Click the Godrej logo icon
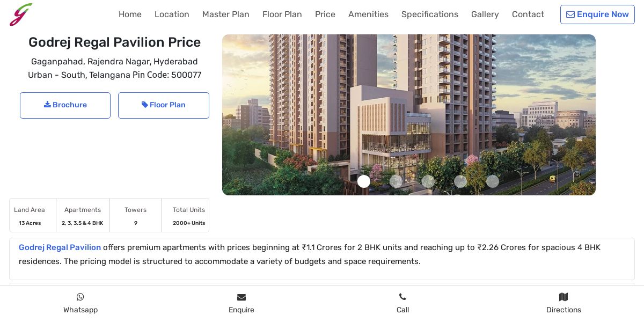Image resolution: width=644 pixels, height=322 pixels. coord(21,14)
